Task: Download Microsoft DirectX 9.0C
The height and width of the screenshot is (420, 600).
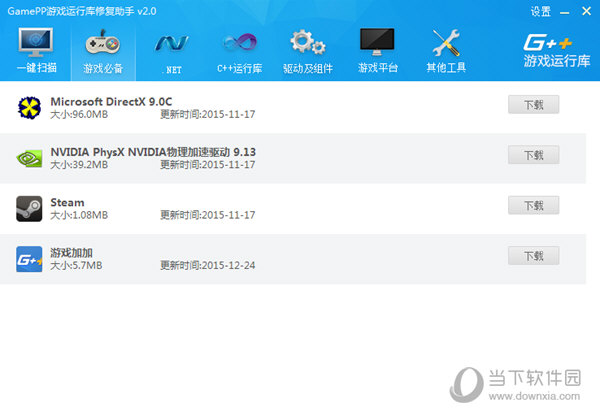Action: (x=533, y=104)
